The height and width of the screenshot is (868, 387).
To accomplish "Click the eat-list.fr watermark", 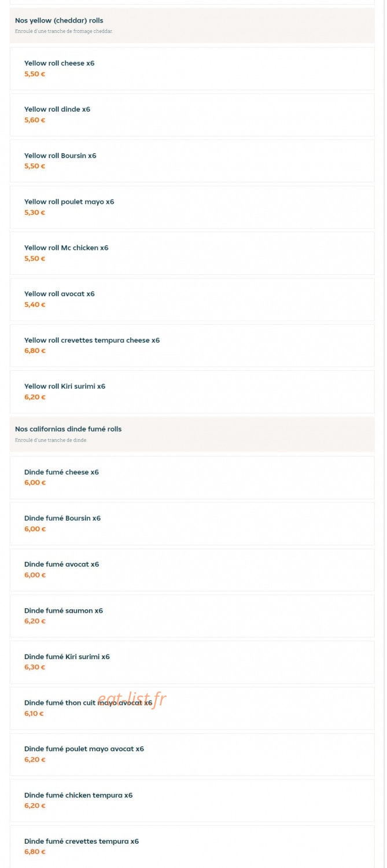I will tap(131, 700).
